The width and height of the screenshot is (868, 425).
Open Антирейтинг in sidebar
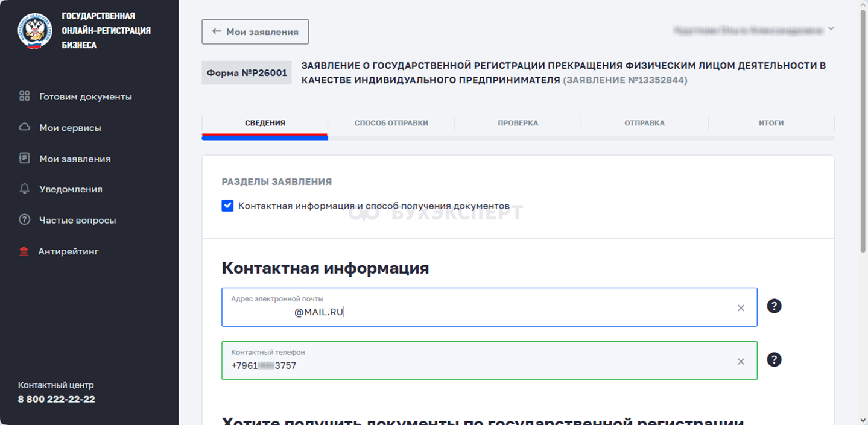tap(68, 251)
